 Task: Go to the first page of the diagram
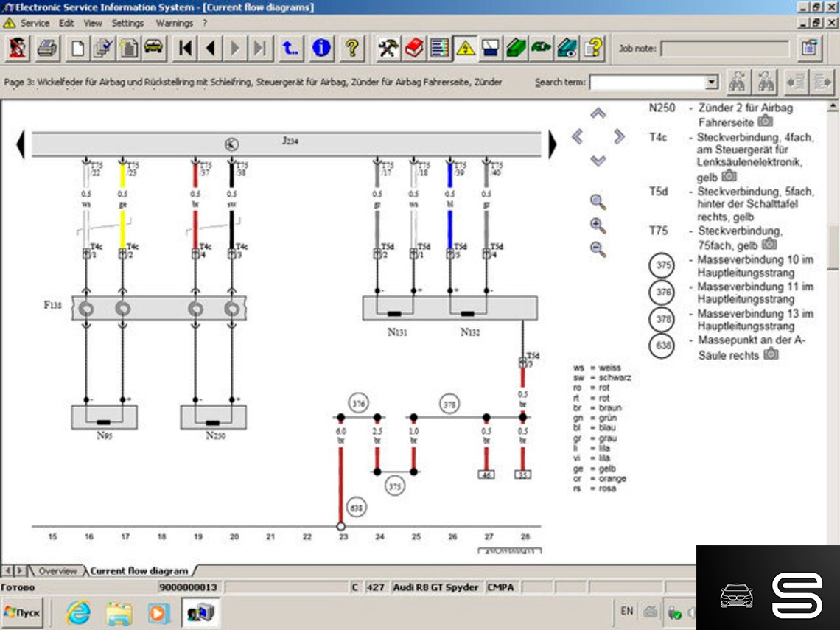click(186, 49)
